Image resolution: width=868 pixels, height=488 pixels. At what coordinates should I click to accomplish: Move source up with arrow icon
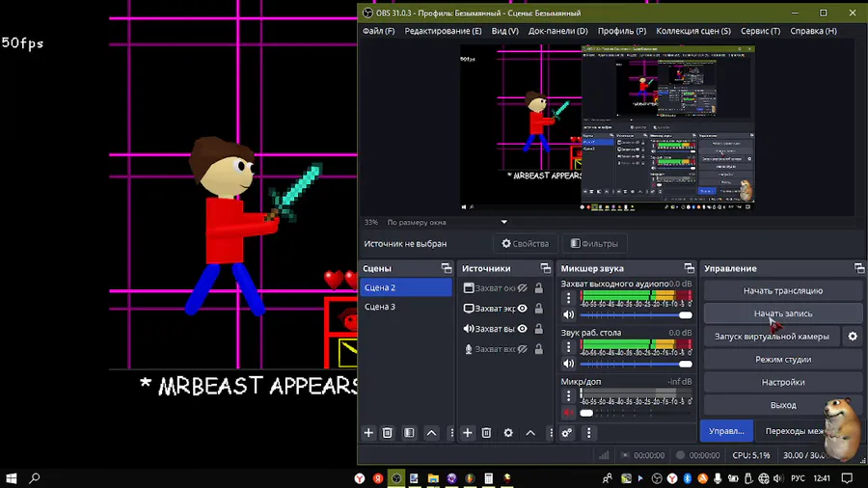(530, 433)
